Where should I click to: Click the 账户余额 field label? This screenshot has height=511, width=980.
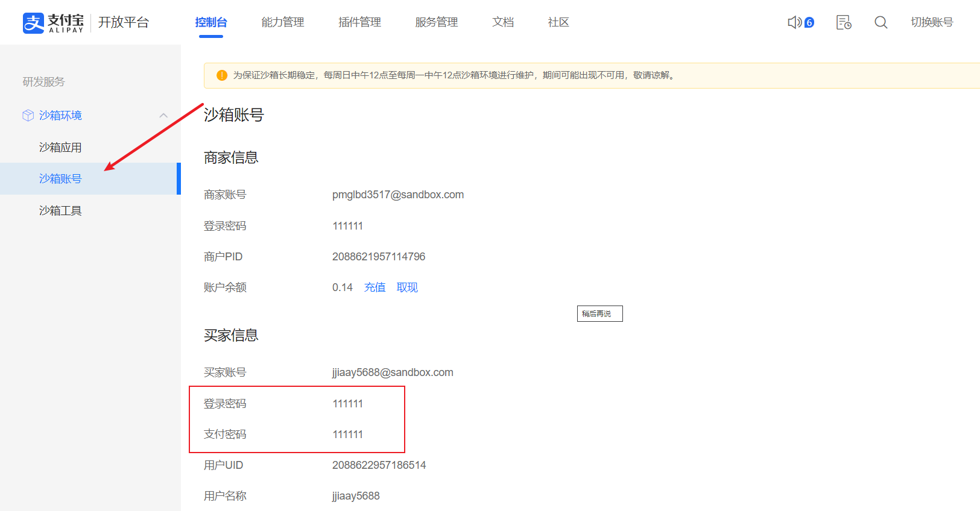[225, 287]
